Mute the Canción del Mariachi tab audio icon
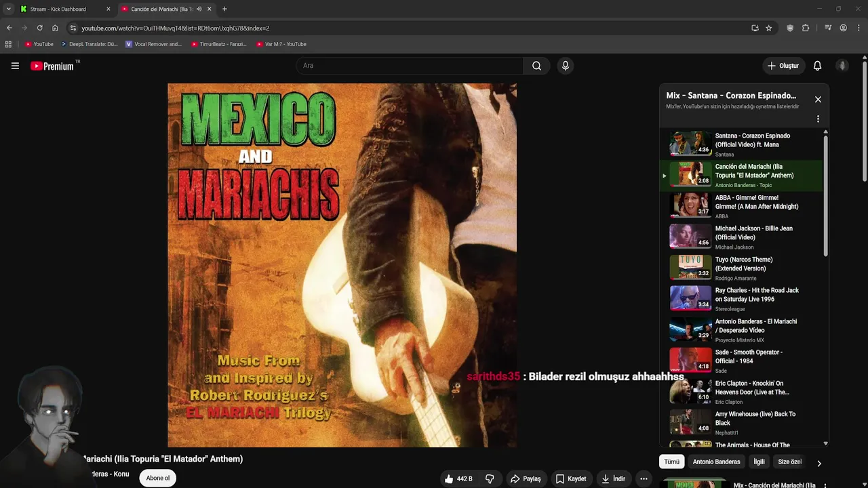868x488 pixels. [199, 9]
